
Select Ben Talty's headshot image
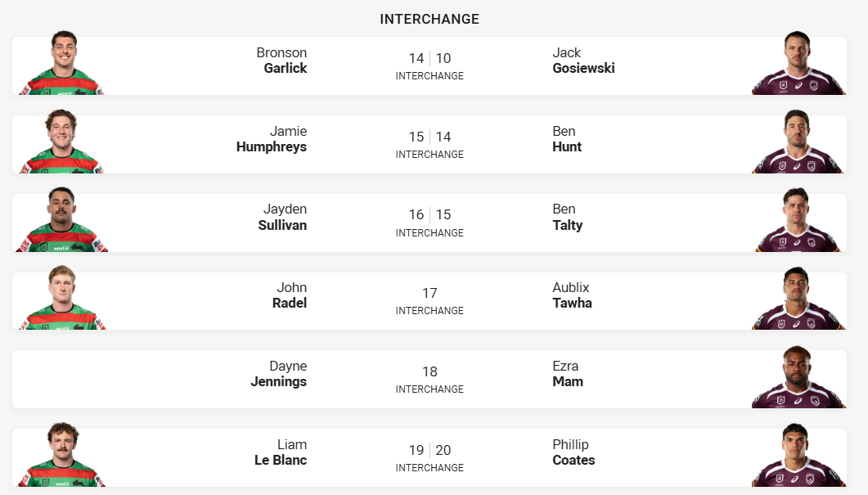coord(798,220)
